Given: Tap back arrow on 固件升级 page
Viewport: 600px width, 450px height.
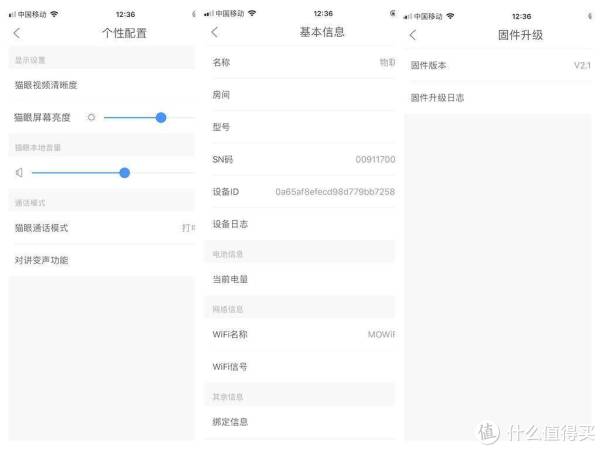Looking at the screenshot, I should (x=413, y=34).
